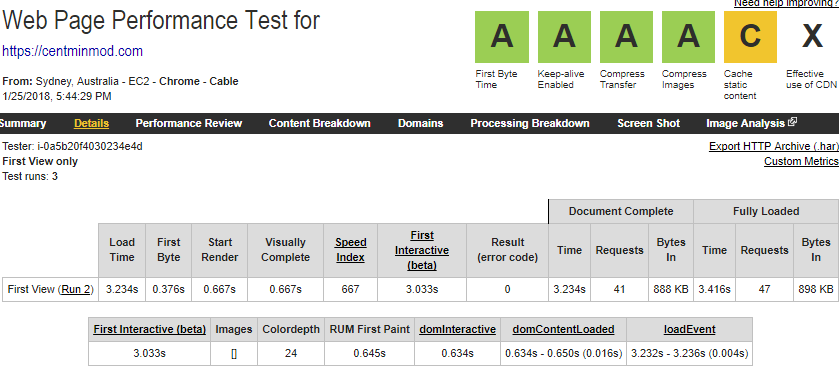Image resolution: width=839 pixels, height=368 pixels.
Task: Click the Visually Complete value 0.667s
Action: [x=285, y=290]
